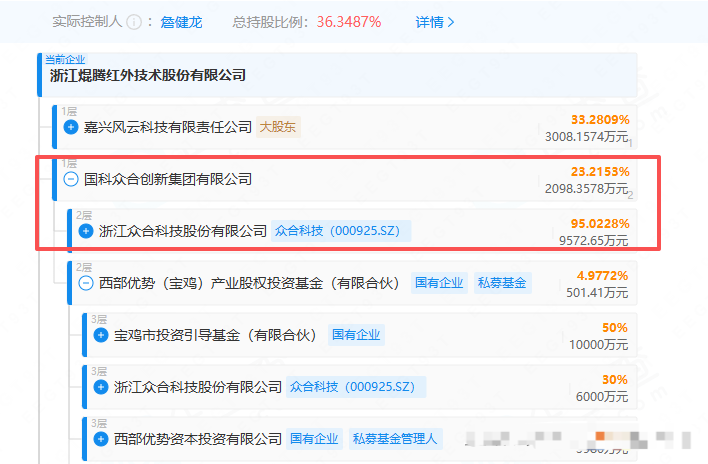Image resolution: width=708 pixels, height=464 pixels.
Task: Expand 西部优势资本投资有限公司 plus icon
Action: tap(101, 439)
